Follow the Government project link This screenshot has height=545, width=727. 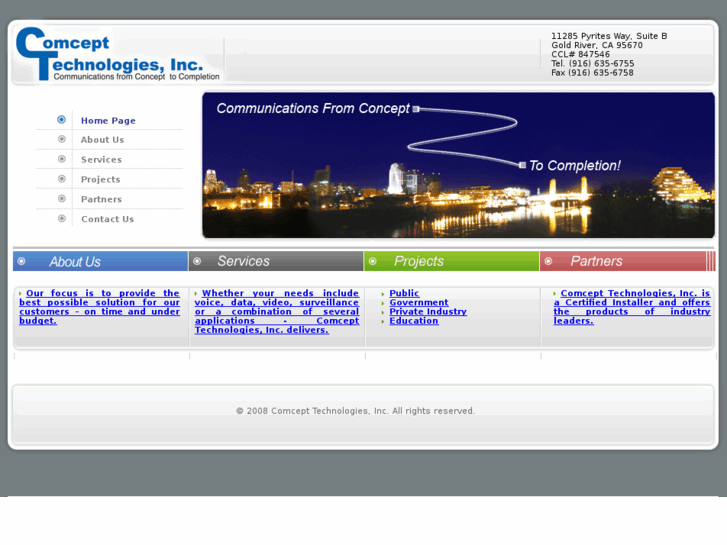pos(419,302)
